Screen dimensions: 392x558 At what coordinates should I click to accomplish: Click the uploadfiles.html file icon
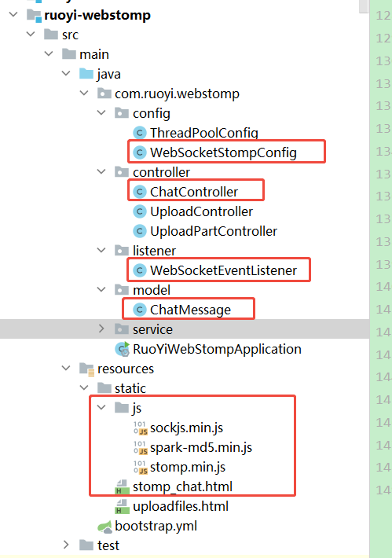coord(122,506)
